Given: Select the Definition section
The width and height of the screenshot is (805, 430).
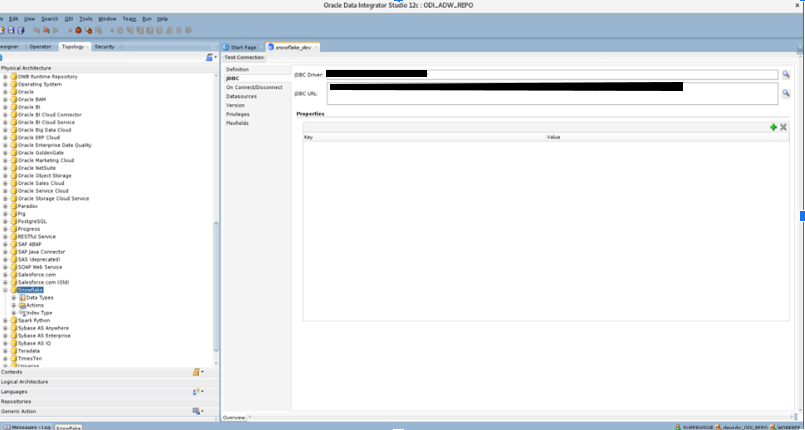Looking at the screenshot, I should (237, 69).
